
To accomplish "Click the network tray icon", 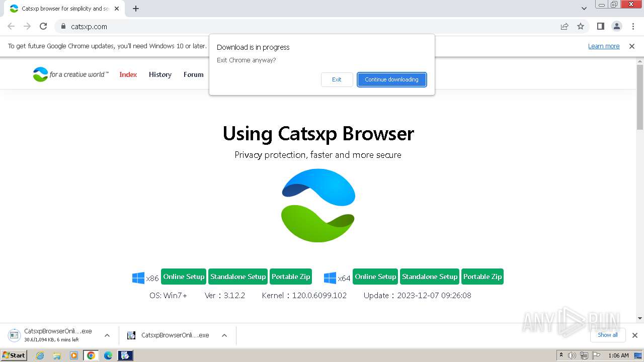I will tap(584, 355).
